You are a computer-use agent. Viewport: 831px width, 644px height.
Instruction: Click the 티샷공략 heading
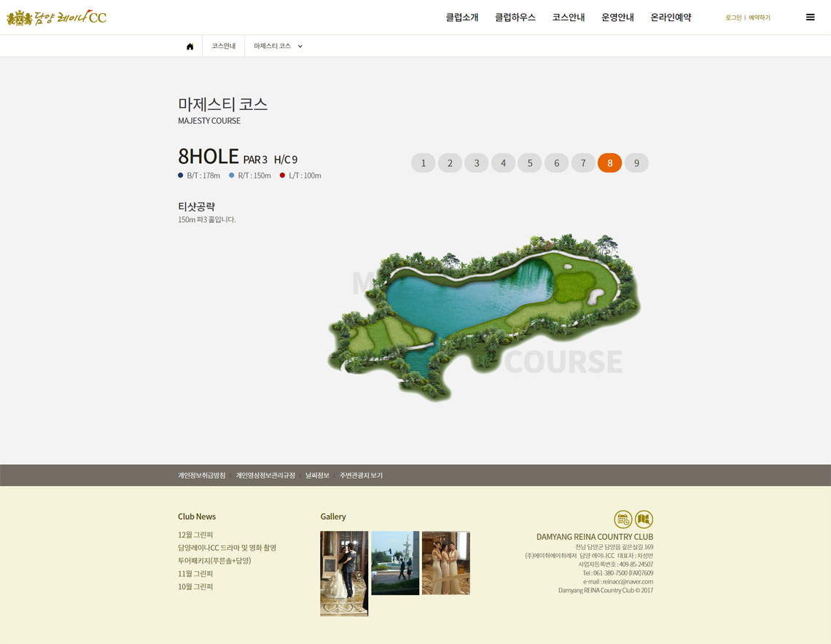tap(196, 207)
